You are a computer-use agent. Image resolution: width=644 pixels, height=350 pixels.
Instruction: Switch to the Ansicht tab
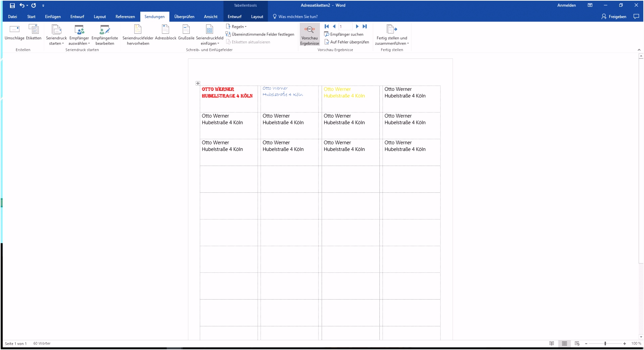click(x=211, y=17)
